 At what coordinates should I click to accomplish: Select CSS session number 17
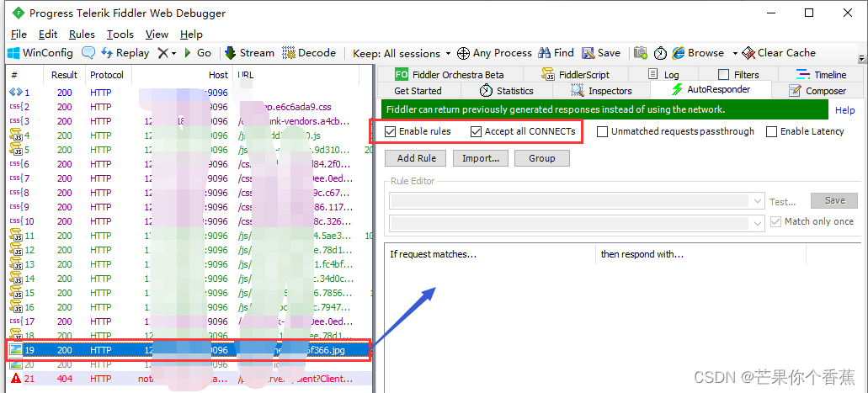point(189,321)
